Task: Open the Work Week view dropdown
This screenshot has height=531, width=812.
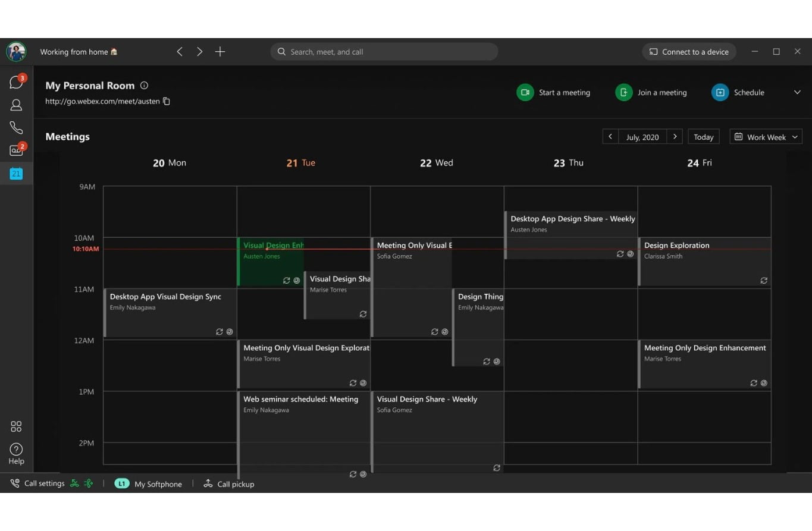Action: pos(766,137)
